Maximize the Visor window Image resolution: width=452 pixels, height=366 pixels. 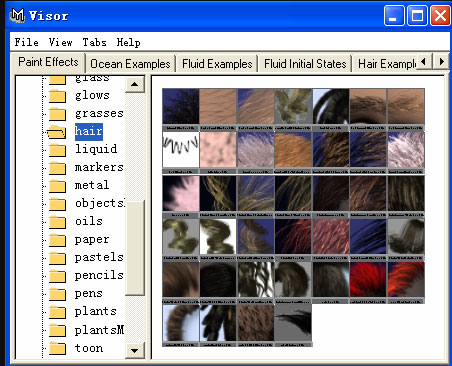pyautogui.click(x=417, y=15)
